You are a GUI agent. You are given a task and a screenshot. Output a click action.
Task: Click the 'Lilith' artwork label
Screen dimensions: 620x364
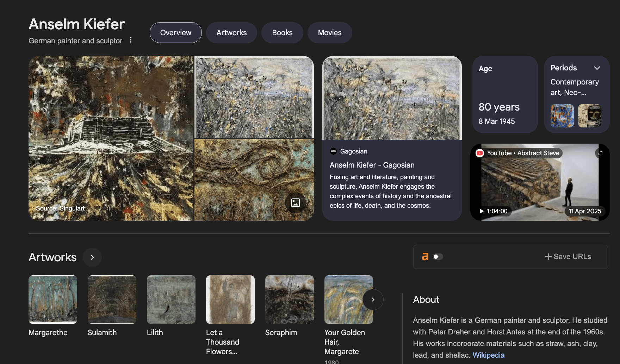click(x=155, y=333)
